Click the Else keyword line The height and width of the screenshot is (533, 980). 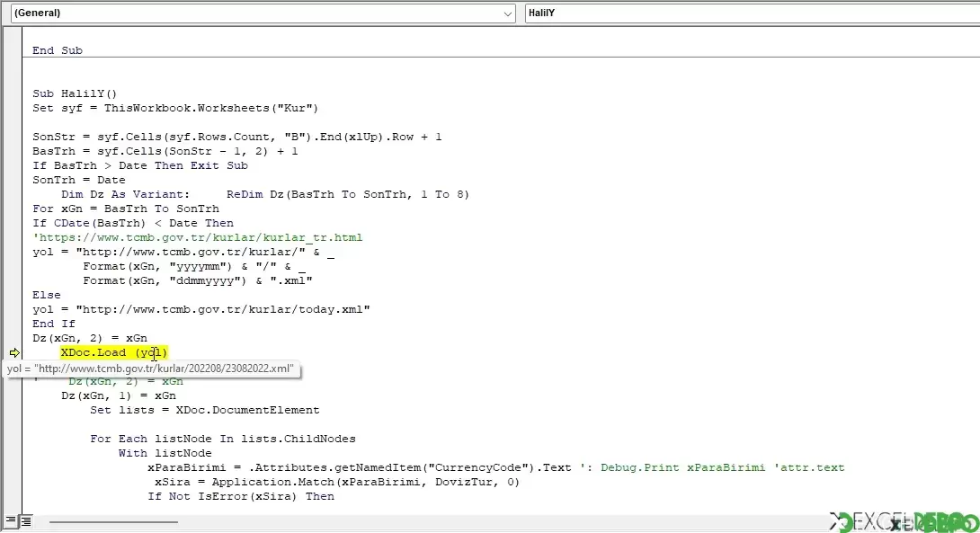pyautogui.click(x=47, y=295)
